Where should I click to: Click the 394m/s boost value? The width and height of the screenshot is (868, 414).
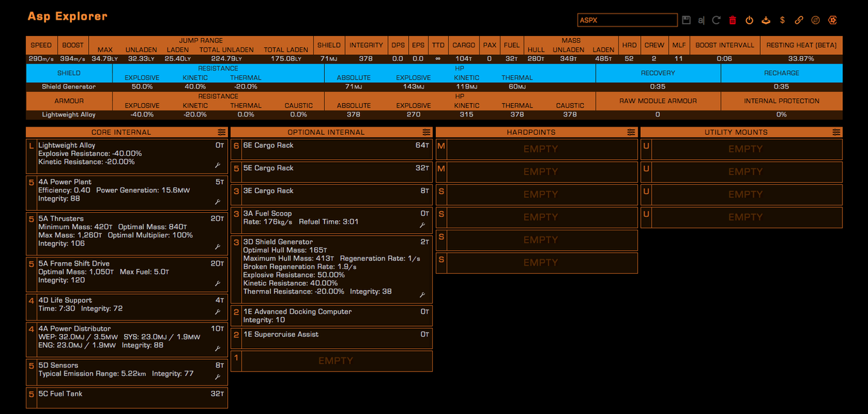pos(73,59)
